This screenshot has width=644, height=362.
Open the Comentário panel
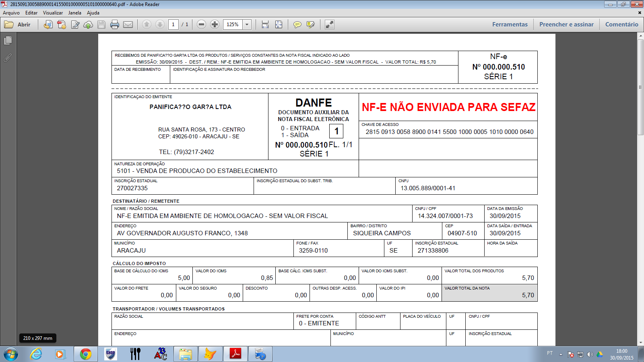click(x=622, y=25)
